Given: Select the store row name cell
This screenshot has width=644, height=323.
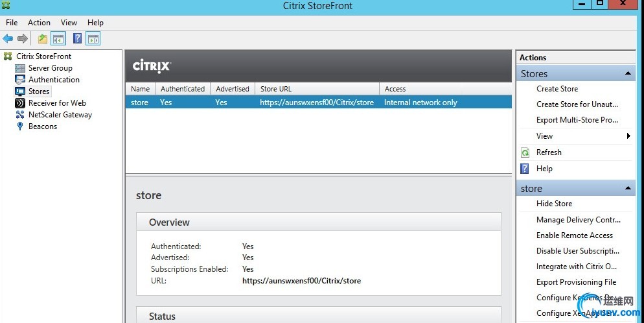Looking at the screenshot, I should tap(140, 102).
